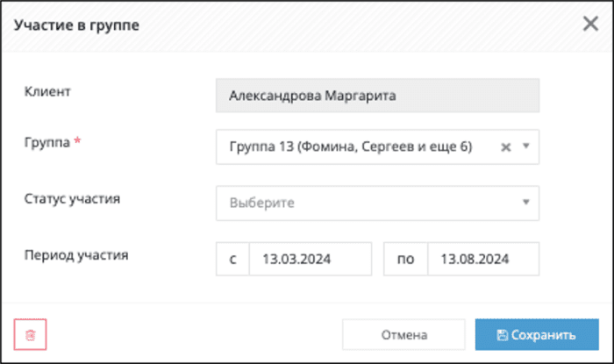Screen dimensions: 614x364
Task: Focus the end date field 13.08.2024
Action: pyautogui.click(x=483, y=259)
